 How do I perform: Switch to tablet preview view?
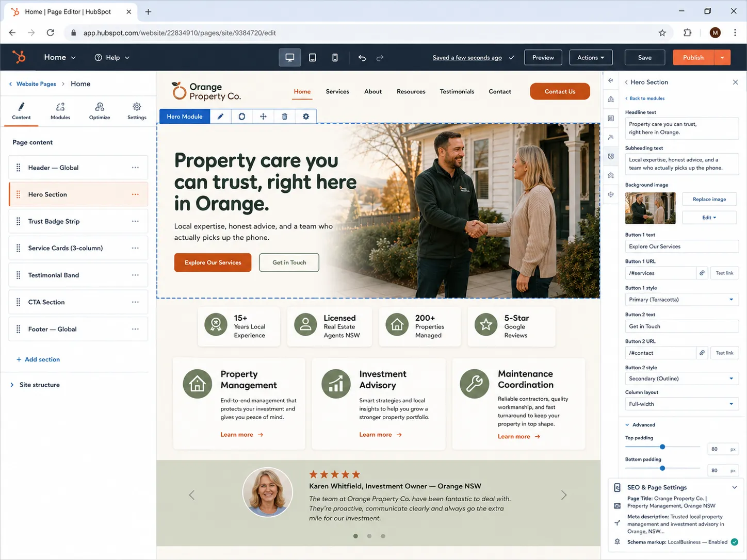tap(313, 58)
